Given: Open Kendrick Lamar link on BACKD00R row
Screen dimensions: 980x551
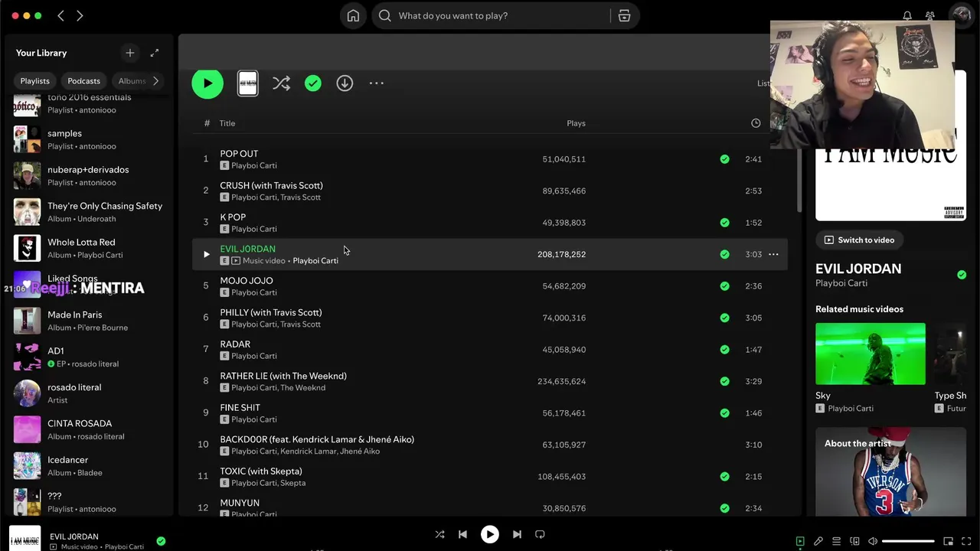Looking at the screenshot, I should coord(309,452).
